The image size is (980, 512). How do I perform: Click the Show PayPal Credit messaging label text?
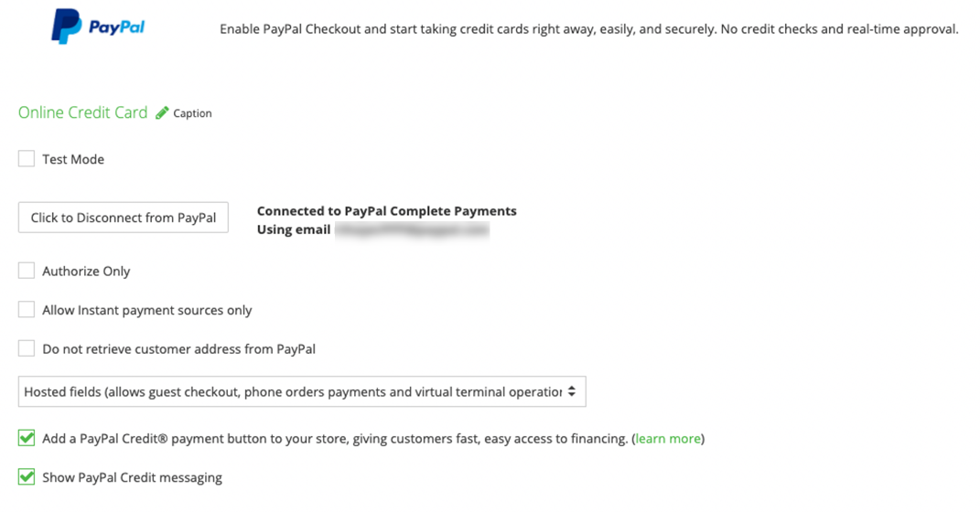tap(132, 477)
